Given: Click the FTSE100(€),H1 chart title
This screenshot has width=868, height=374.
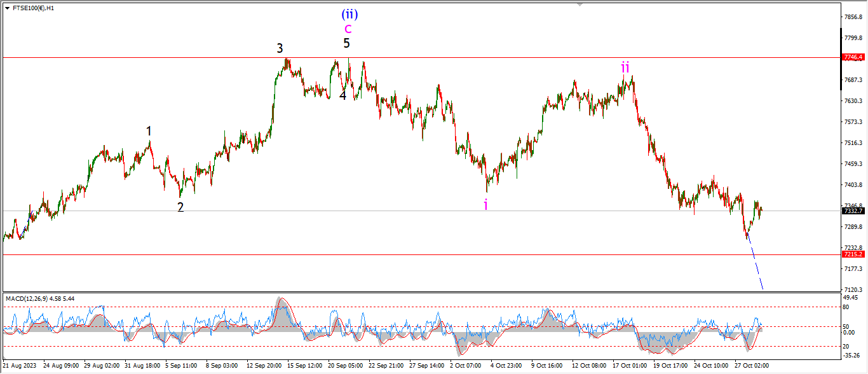Looking at the screenshot, I should click(x=33, y=8).
